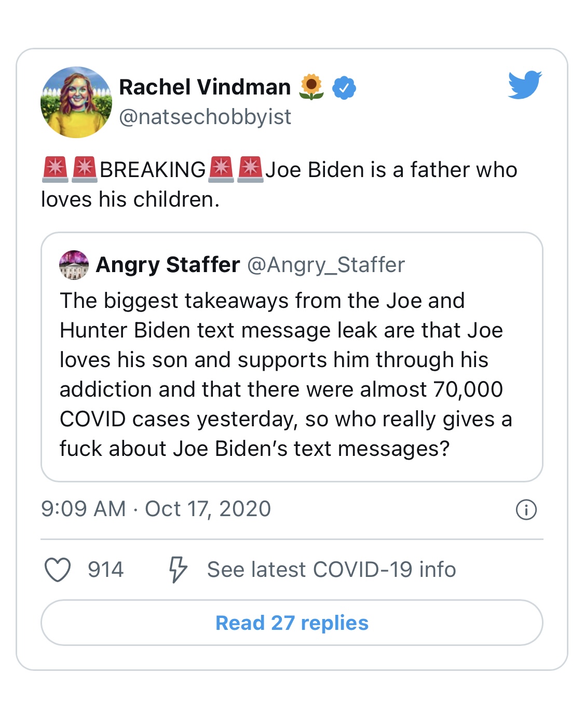This screenshot has width=584, height=728.
Task: Click the 9:09 AM Oct 17, 2020 timestamp
Action: pyautogui.click(x=156, y=509)
